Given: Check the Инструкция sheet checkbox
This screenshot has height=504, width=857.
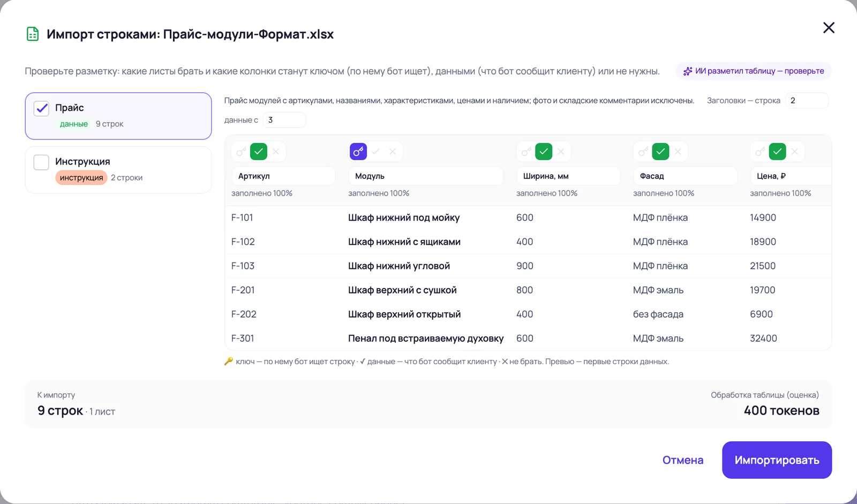Looking at the screenshot, I should [x=41, y=162].
